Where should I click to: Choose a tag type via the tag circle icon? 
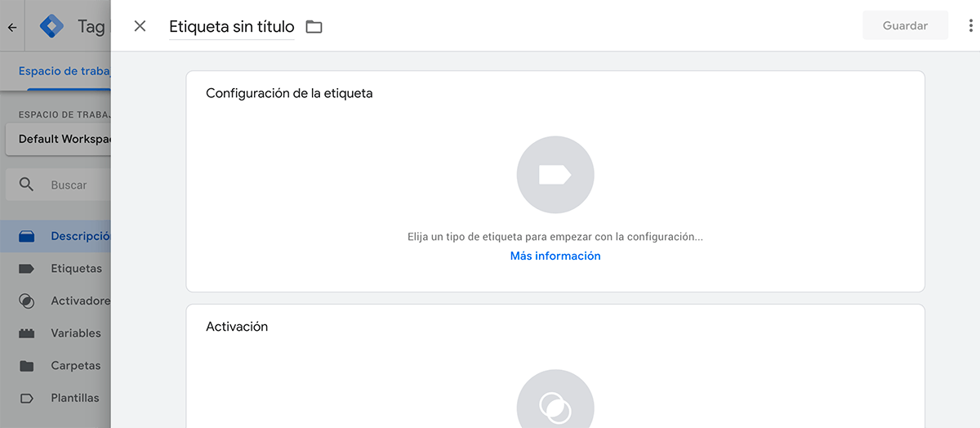(555, 175)
